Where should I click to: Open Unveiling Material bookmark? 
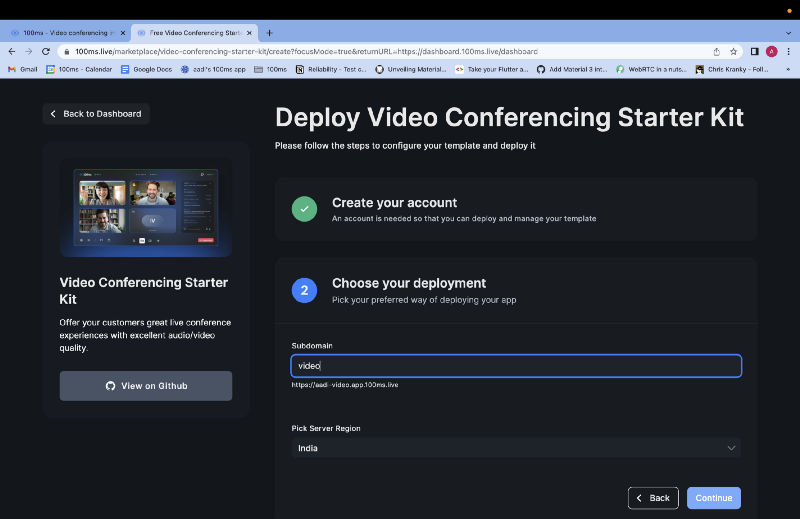tap(411, 69)
